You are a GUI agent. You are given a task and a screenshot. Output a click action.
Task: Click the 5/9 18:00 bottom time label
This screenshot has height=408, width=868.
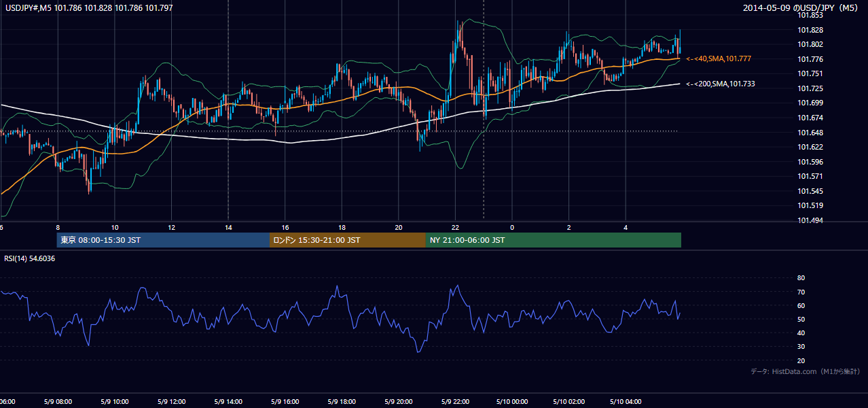pyautogui.click(x=342, y=402)
